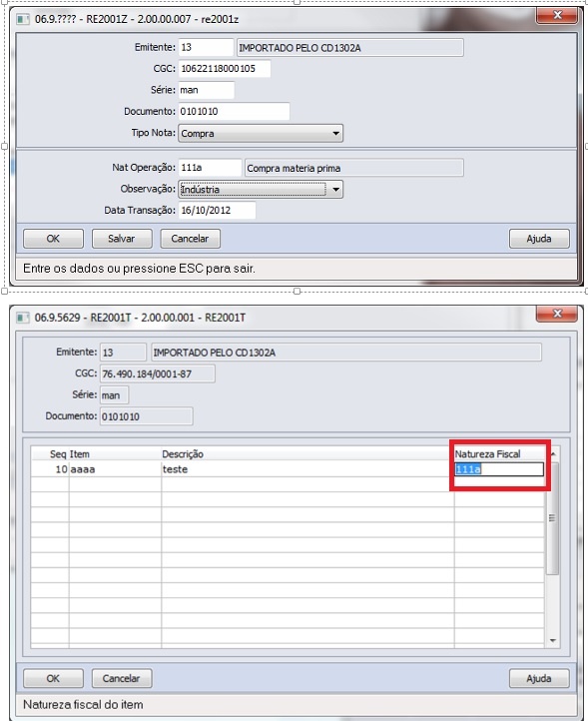Click OK in the RE2001Z window
The height and width of the screenshot is (721, 588).
[53, 239]
